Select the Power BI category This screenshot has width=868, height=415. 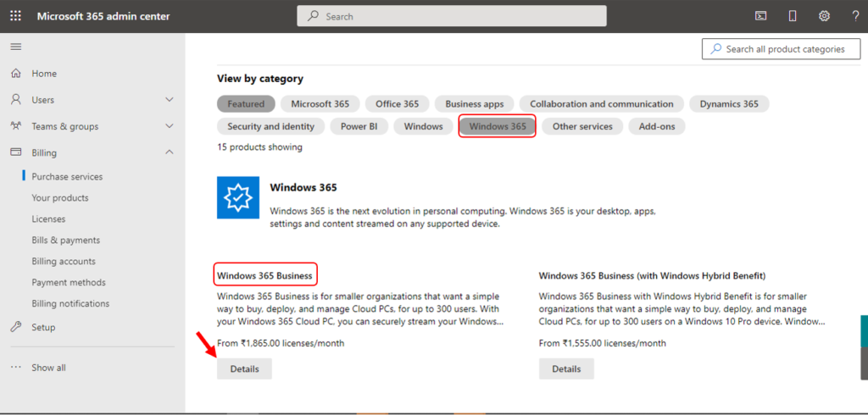click(359, 126)
